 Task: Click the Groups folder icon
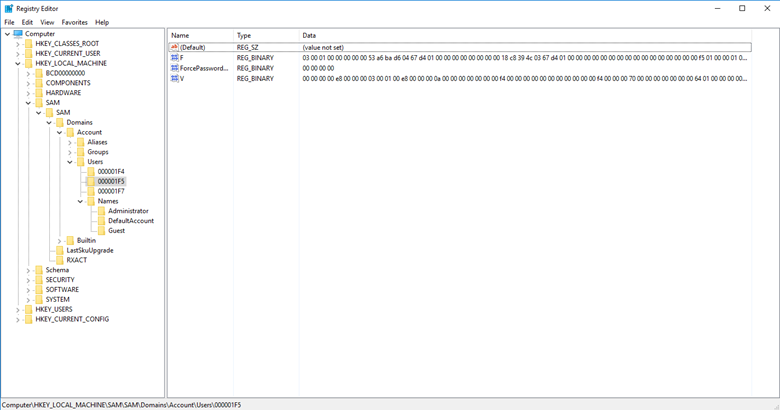point(81,152)
